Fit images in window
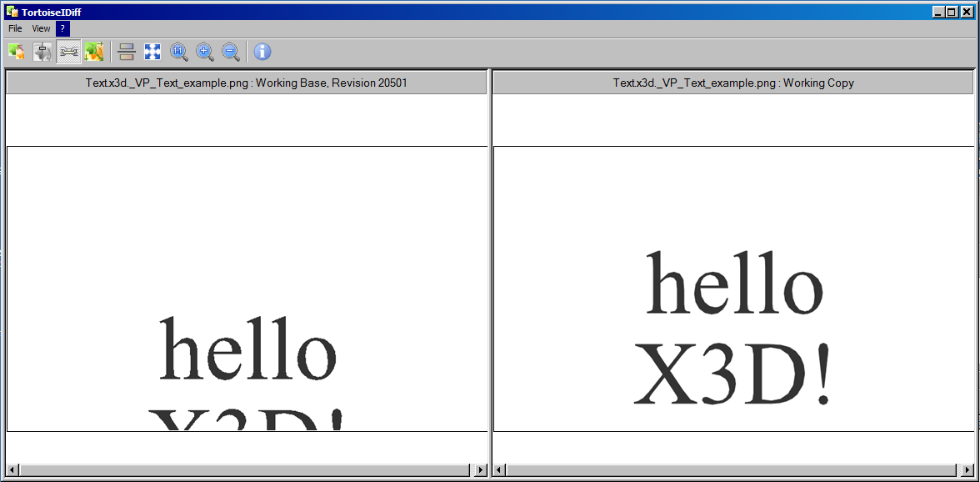This screenshot has width=980, height=482. tap(152, 52)
